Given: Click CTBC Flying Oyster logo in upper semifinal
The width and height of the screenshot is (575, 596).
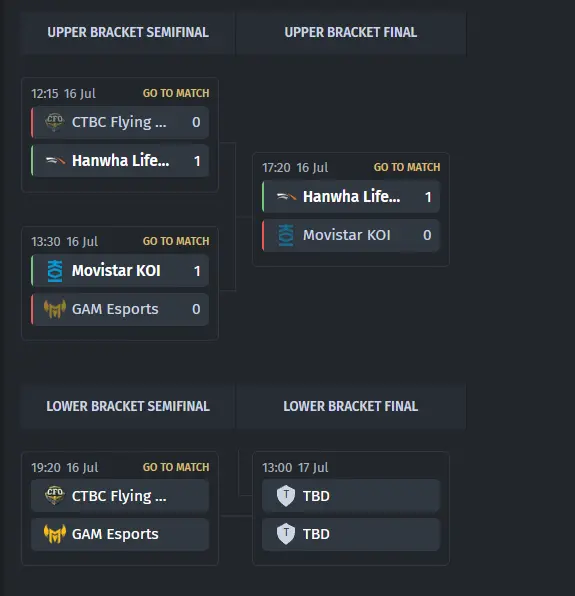Looking at the screenshot, I should tap(55, 122).
